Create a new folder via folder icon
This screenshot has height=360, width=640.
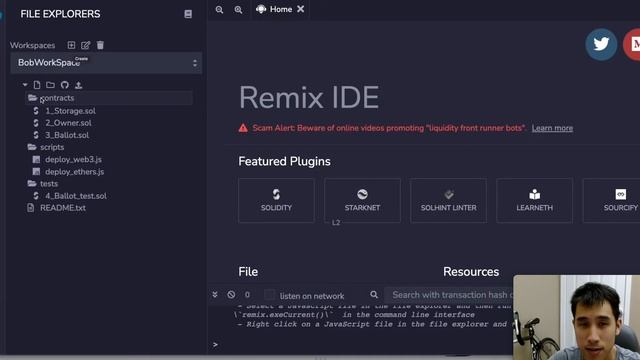[50, 85]
